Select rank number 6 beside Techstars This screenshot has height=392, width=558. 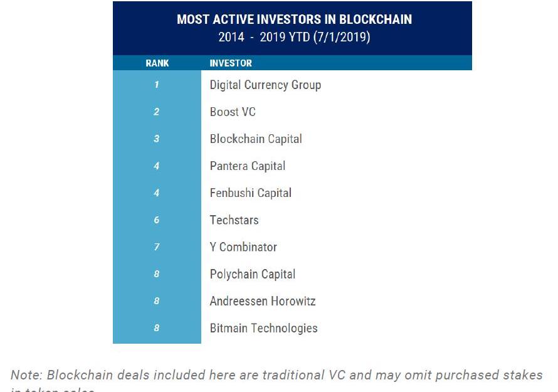click(x=157, y=220)
